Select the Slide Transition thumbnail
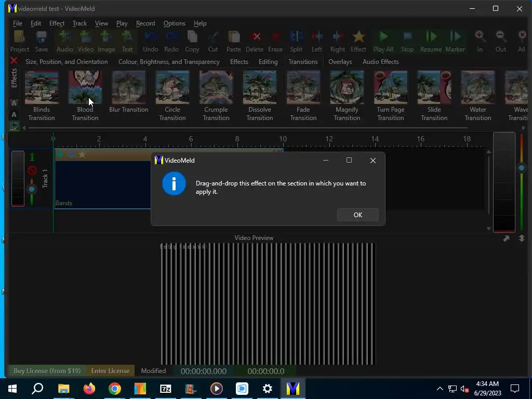 [x=434, y=87]
